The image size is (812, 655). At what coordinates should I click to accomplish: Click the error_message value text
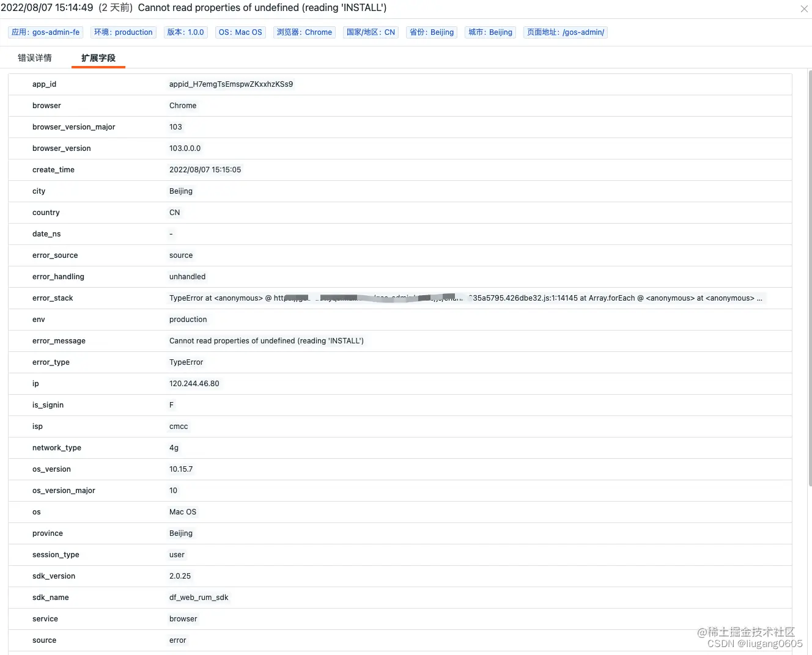tap(267, 341)
